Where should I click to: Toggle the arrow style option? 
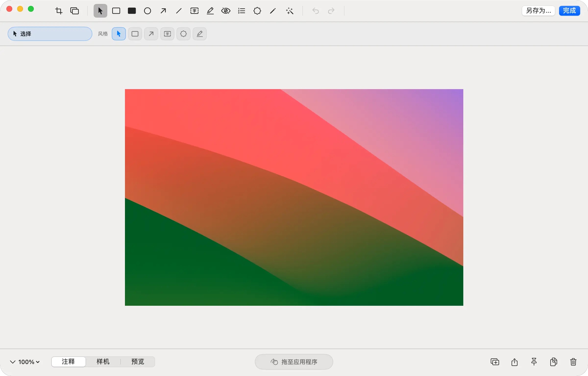pos(151,34)
